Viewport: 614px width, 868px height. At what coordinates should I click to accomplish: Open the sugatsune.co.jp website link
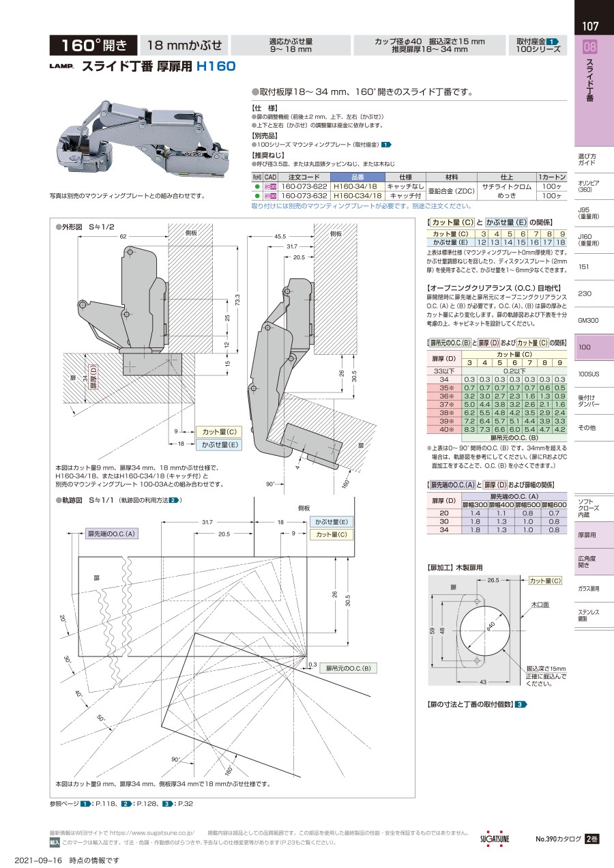click(153, 833)
